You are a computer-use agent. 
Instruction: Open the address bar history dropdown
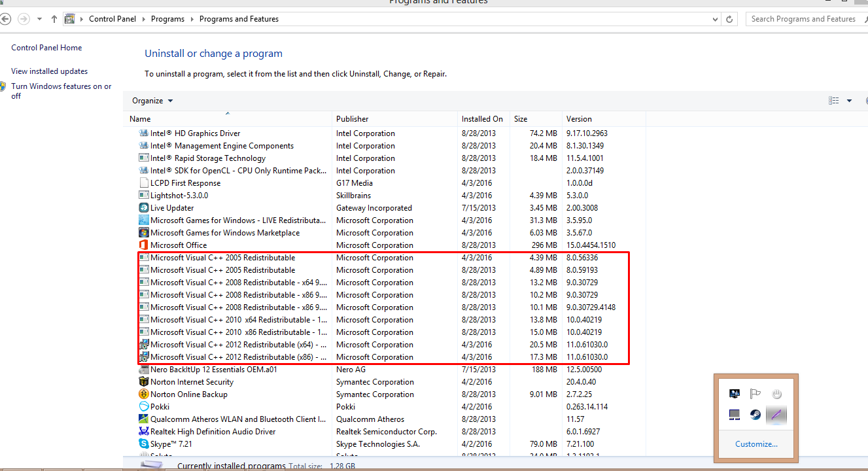(715, 19)
